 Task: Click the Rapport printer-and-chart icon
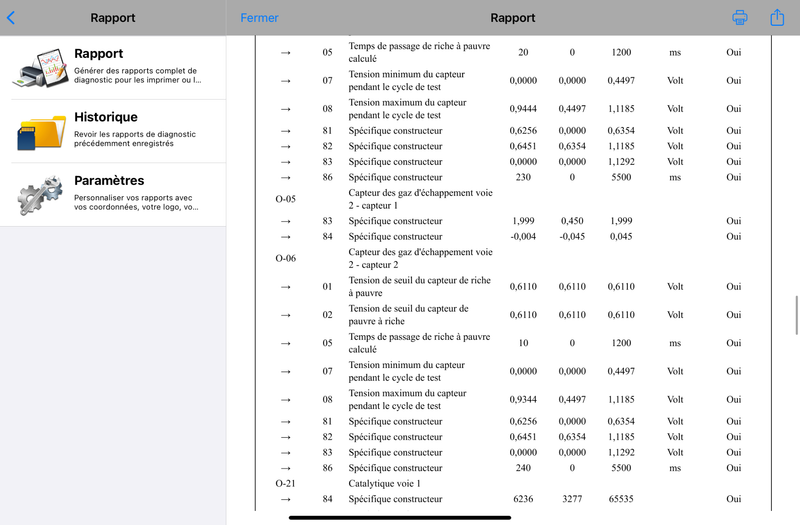coord(40,67)
